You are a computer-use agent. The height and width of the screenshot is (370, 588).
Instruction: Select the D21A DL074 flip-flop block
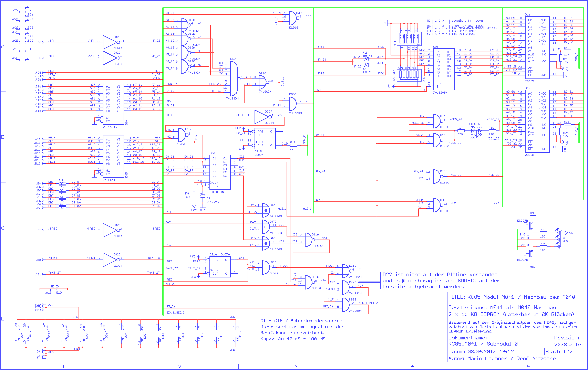[220, 266]
